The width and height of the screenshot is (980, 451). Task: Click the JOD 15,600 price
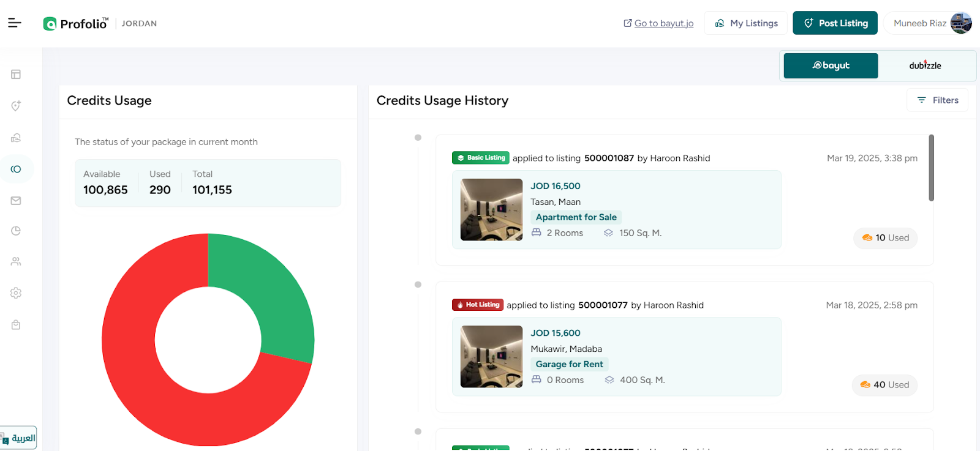click(556, 333)
